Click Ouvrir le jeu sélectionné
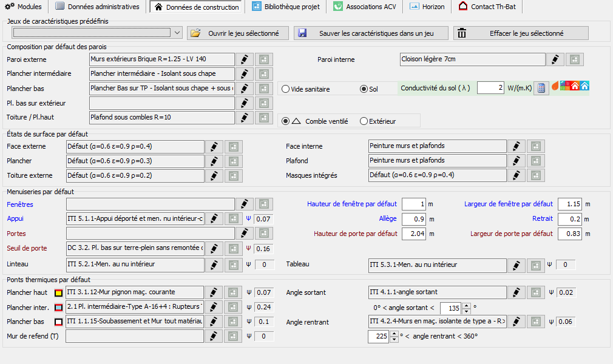 [238, 33]
